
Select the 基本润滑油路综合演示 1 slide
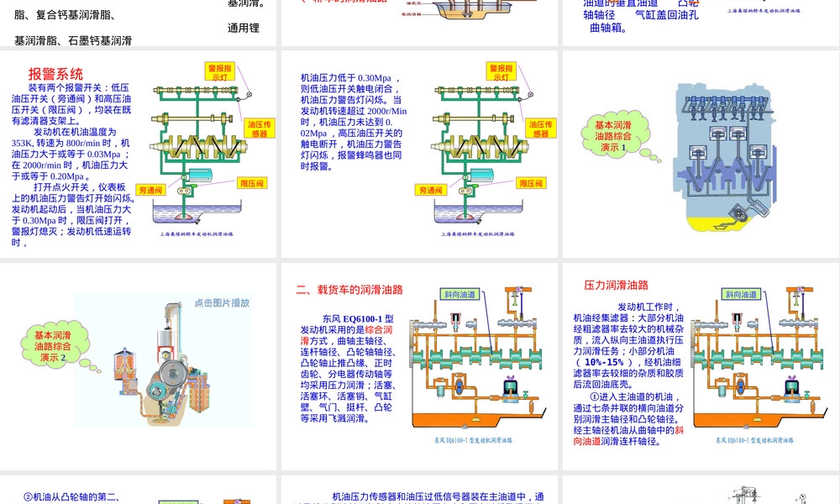coord(701,155)
